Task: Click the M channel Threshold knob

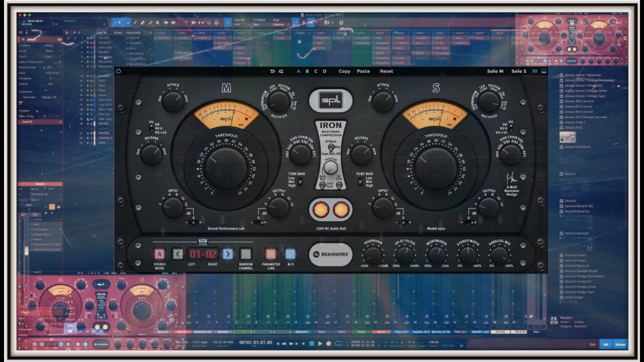Action: pyautogui.click(x=225, y=168)
